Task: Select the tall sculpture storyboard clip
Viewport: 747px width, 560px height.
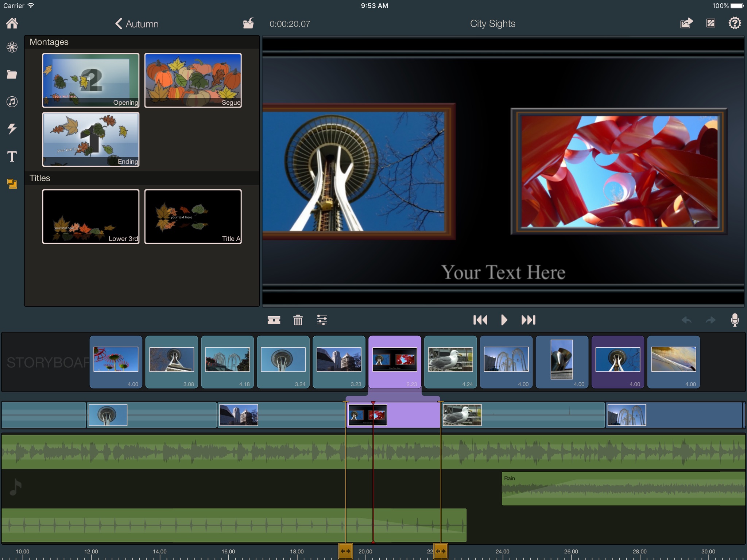Action: pos(562,362)
